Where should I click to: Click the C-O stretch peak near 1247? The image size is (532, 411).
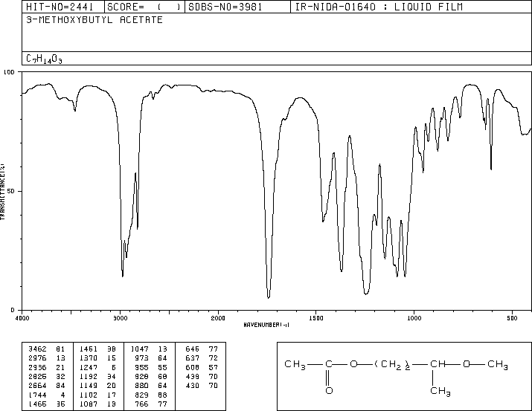tap(366, 293)
